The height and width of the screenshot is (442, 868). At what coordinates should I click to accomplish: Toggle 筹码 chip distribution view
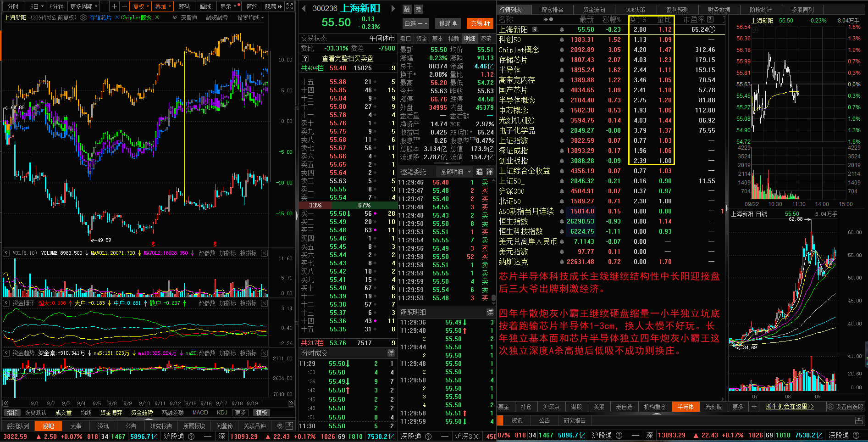[x=184, y=6]
